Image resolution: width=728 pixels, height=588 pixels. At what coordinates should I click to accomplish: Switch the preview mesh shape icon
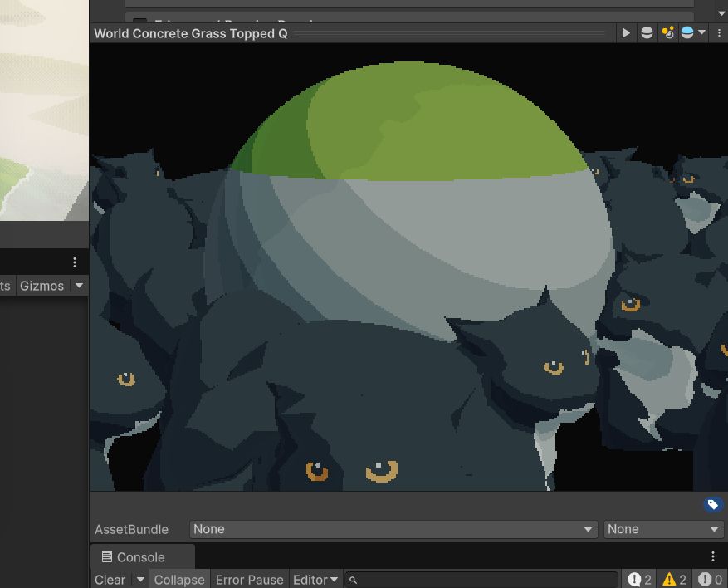(x=647, y=33)
